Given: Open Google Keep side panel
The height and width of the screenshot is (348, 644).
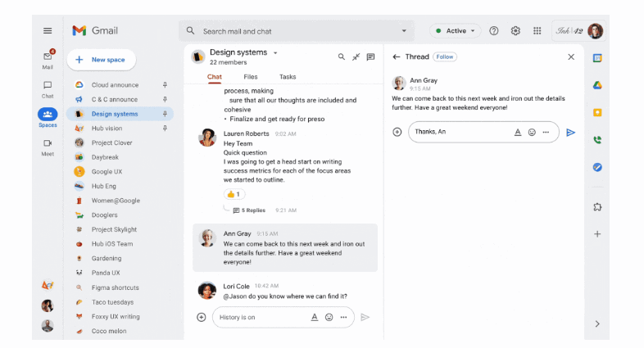Looking at the screenshot, I should 597,112.
